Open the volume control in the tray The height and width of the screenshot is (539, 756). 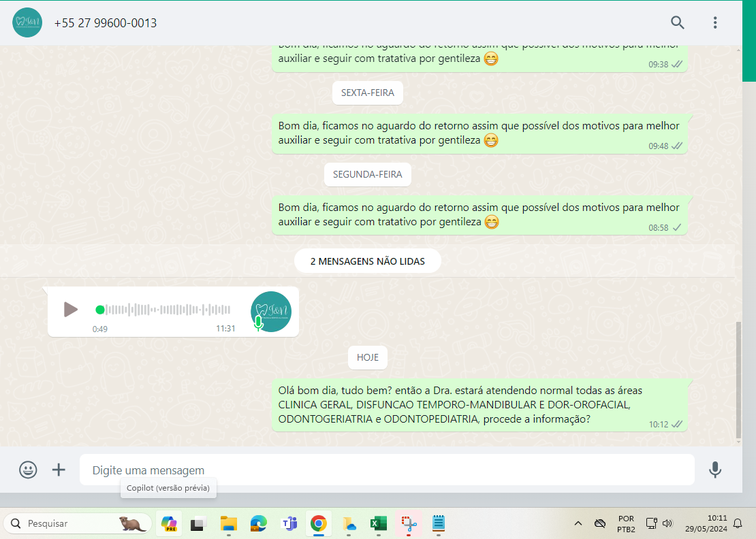click(667, 523)
